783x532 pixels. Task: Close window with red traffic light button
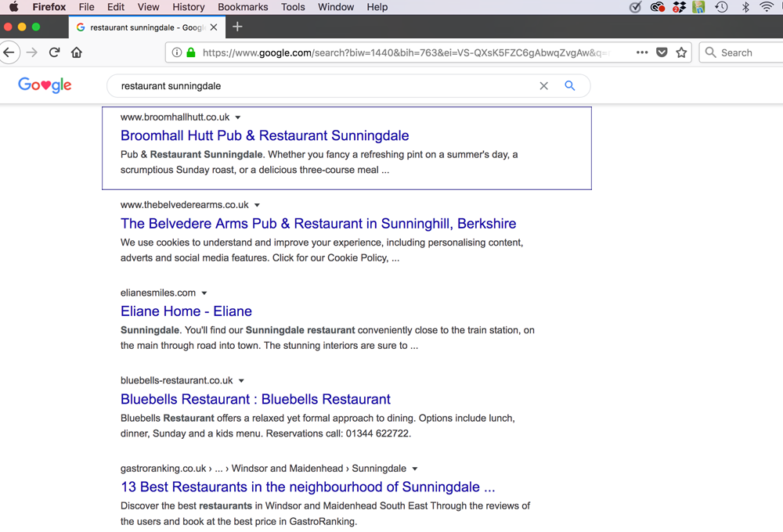coord(8,27)
